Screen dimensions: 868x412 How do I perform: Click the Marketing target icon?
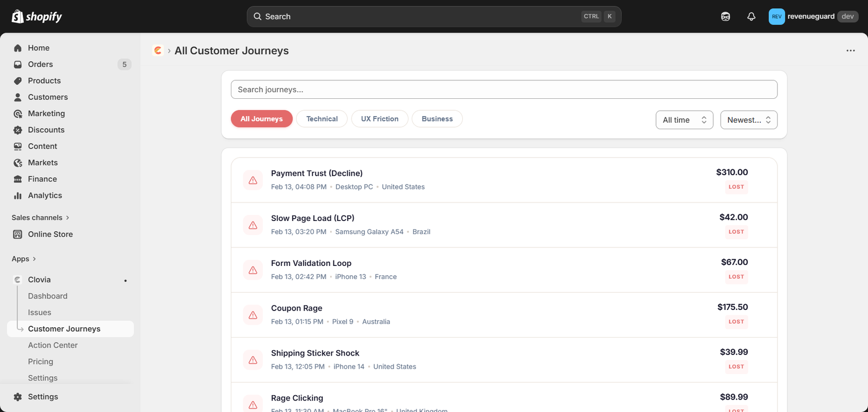18,113
